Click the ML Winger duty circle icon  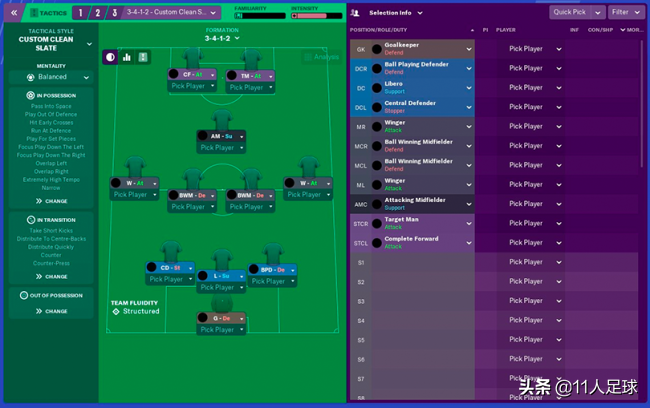pyautogui.click(x=377, y=185)
